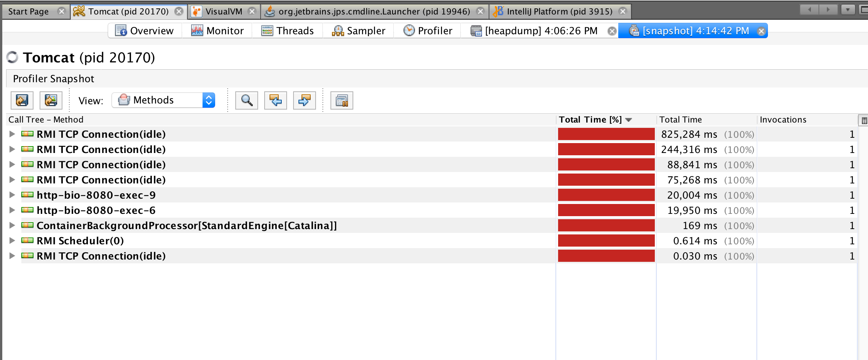
Task: Click the Monitor chart icon in tab
Action: click(x=197, y=30)
